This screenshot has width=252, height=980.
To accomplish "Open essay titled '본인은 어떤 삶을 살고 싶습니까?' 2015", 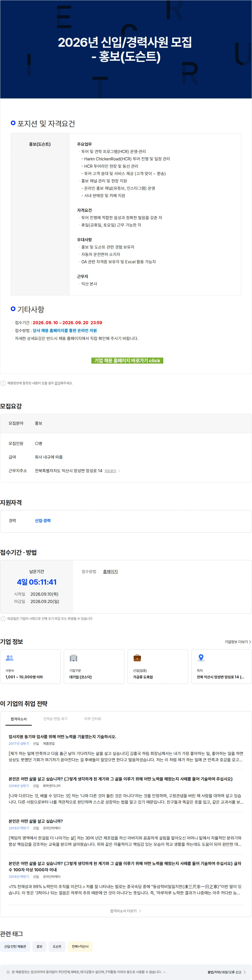I will tap(36, 821).
